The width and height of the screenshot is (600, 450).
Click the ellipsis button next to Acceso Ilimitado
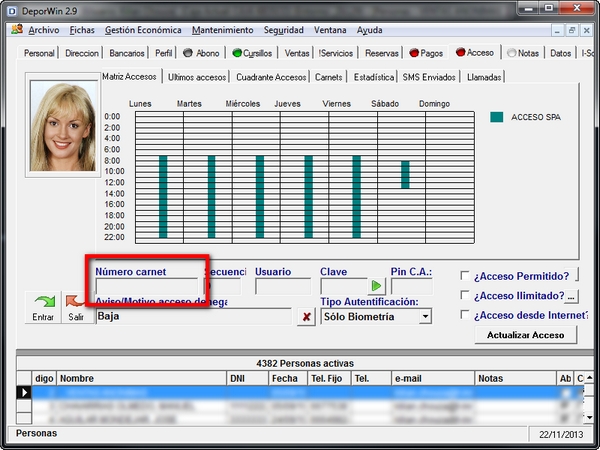click(x=571, y=296)
